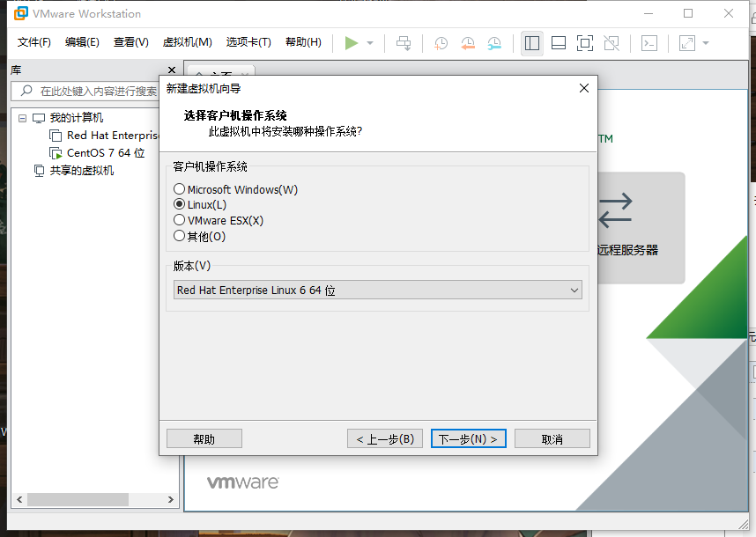Open the 选项卡(T) menu
The height and width of the screenshot is (537, 756).
point(248,42)
